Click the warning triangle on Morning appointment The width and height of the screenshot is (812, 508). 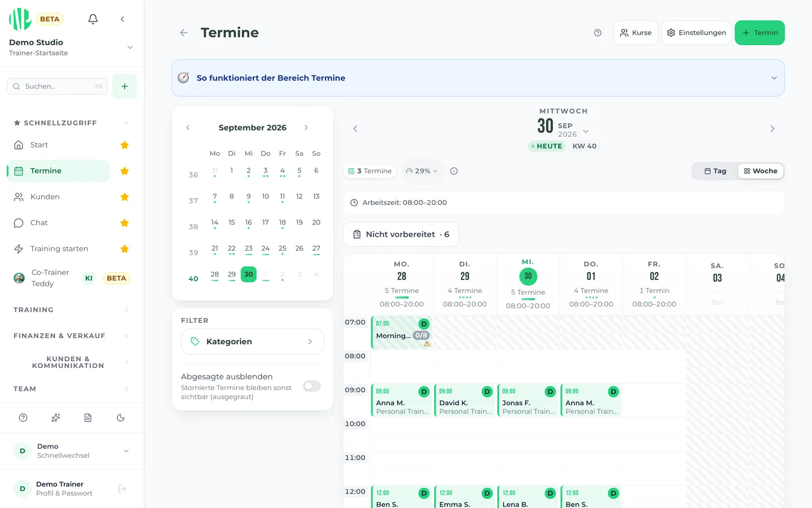pyautogui.click(x=427, y=344)
